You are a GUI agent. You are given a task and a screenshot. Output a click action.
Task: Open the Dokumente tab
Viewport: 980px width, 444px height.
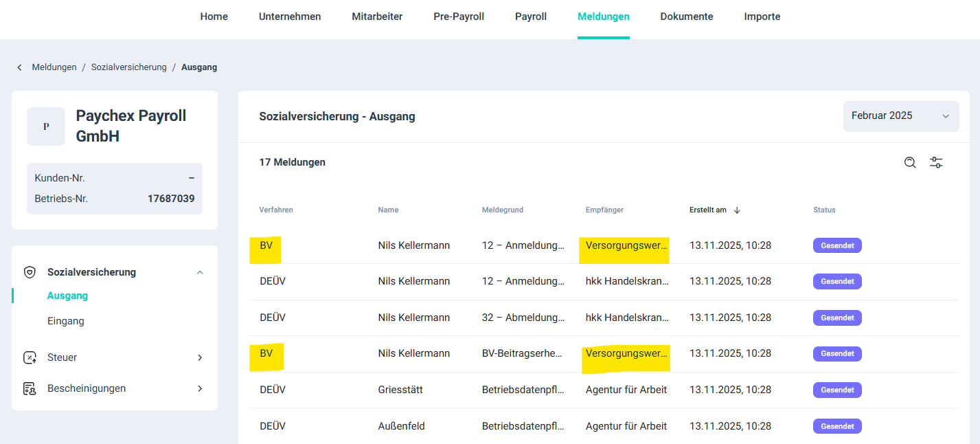point(686,16)
